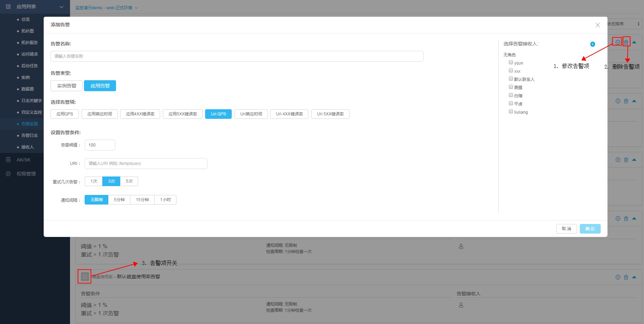Open 拓扑服务 in the sidebar
This screenshot has width=644, height=324.
click(x=30, y=43)
